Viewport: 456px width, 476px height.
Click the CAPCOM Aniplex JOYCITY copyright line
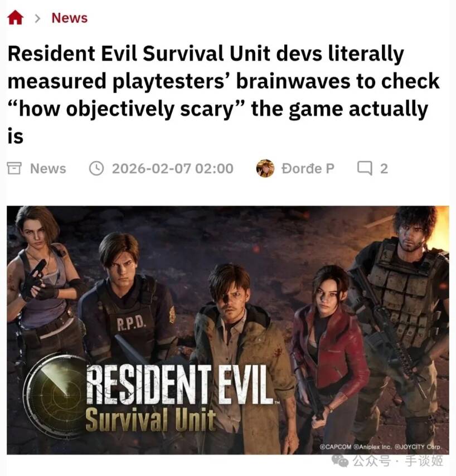[x=381, y=447]
